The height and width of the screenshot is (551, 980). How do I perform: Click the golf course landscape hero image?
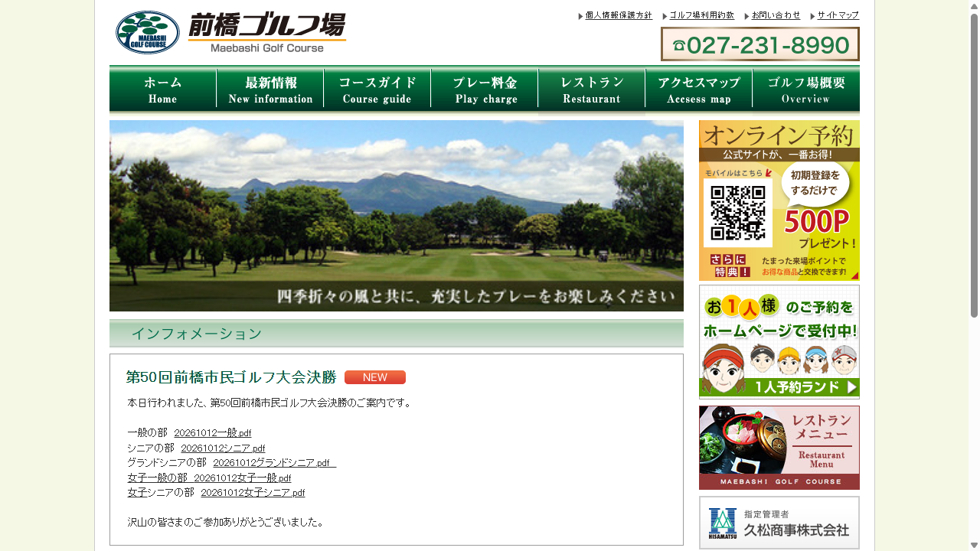[397, 216]
